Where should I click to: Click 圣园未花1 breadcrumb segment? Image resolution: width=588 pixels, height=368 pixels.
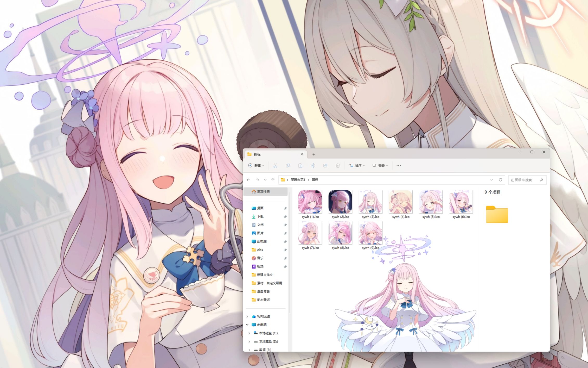298,180
